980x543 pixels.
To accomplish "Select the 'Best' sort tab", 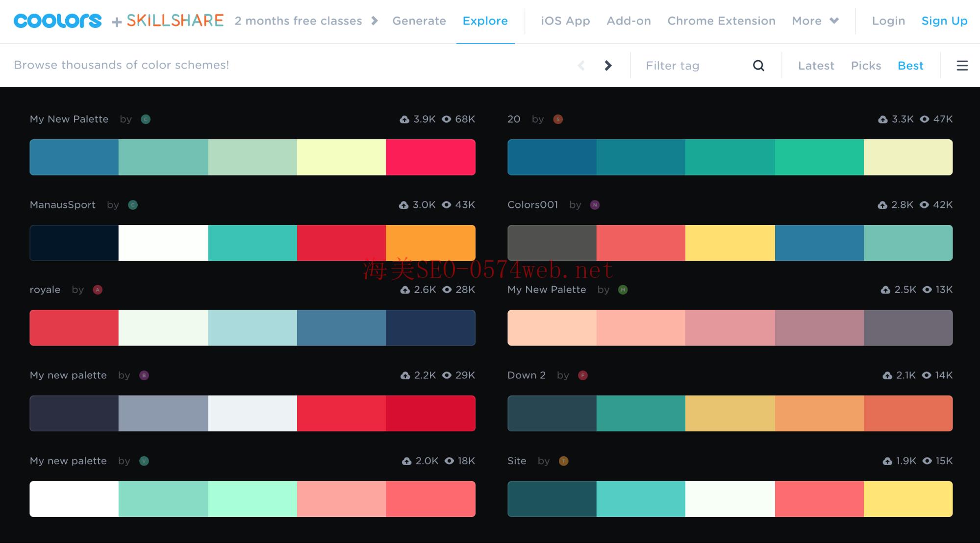I will pyautogui.click(x=911, y=65).
